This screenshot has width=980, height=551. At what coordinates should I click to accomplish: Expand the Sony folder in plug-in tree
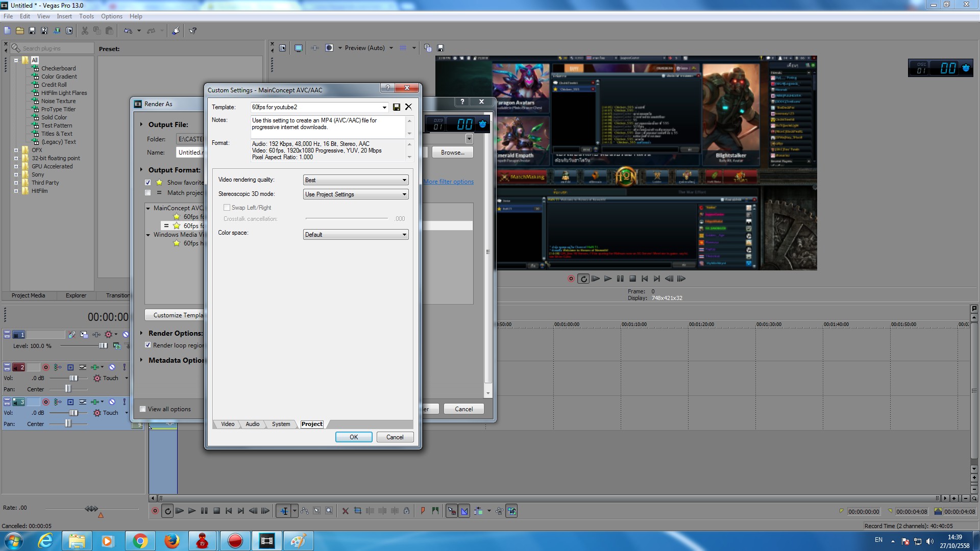(16, 174)
